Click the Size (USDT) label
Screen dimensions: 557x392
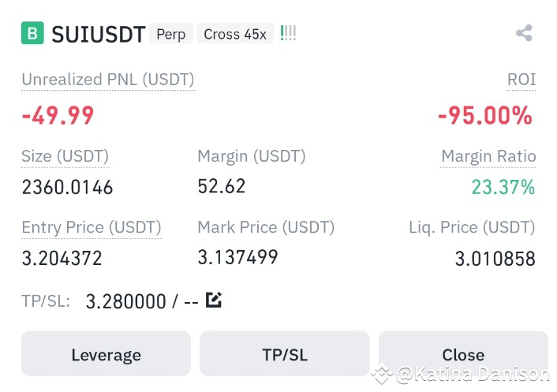pos(65,157)
